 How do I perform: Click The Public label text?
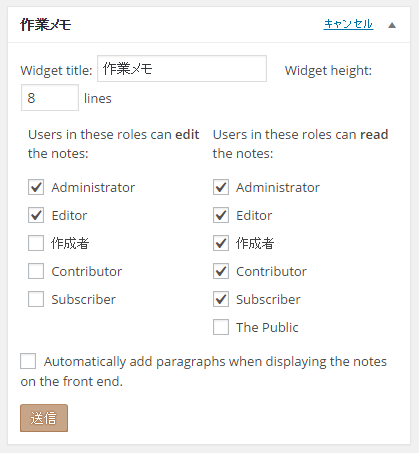pos(267,327)
